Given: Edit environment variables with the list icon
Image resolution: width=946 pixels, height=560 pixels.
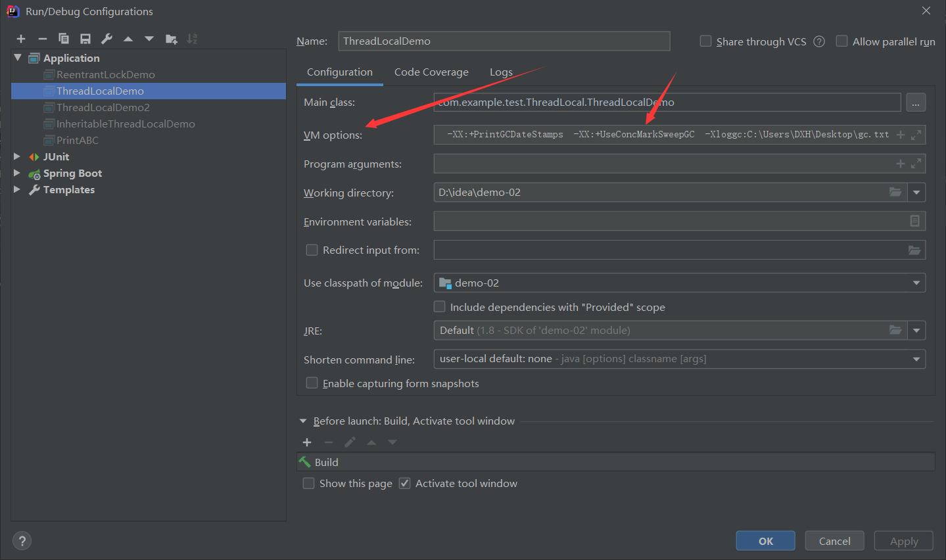Looking at the screenshot, I should point(914,221).
